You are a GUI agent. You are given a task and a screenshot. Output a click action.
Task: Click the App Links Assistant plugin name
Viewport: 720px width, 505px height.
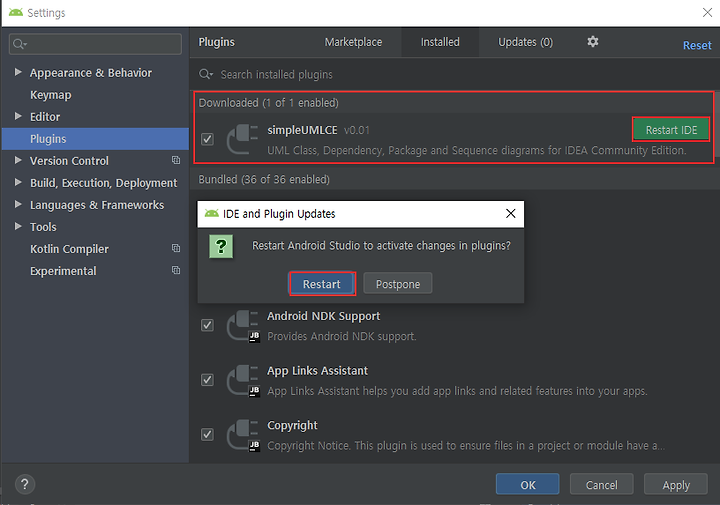pos(317,370)
